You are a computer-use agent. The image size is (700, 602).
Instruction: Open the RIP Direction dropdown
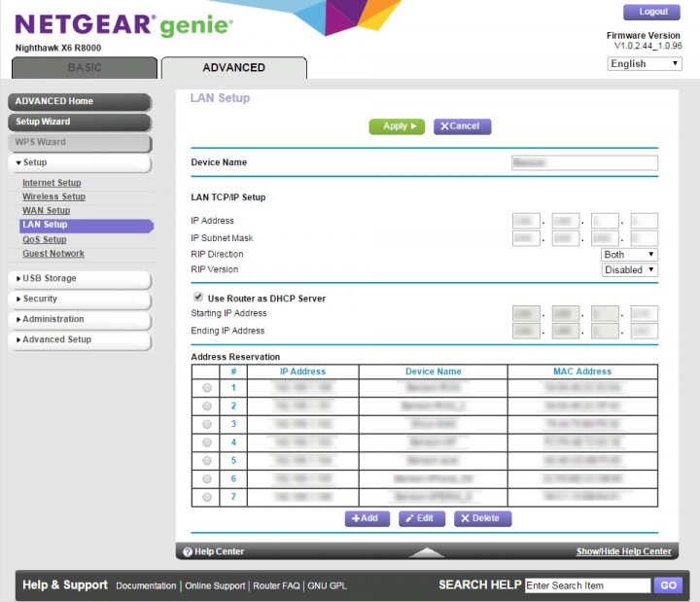pyautogui.click(x=629, y=255)
